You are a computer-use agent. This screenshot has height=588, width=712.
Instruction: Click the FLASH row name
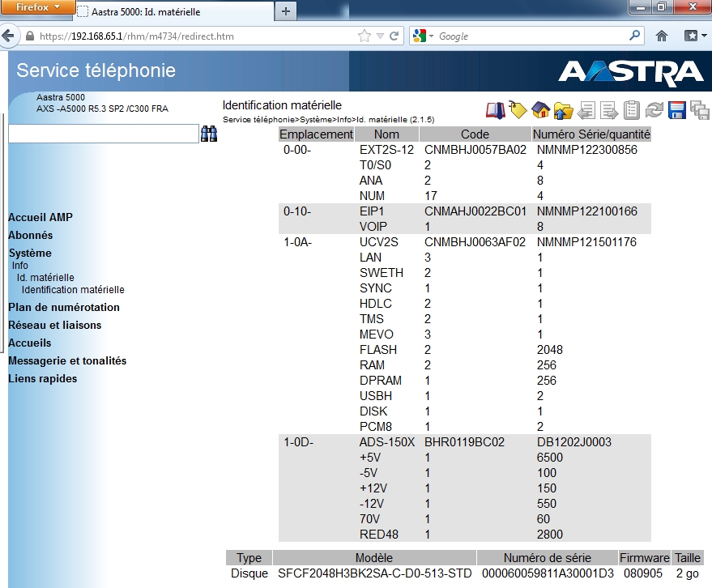tap(378, 350)
